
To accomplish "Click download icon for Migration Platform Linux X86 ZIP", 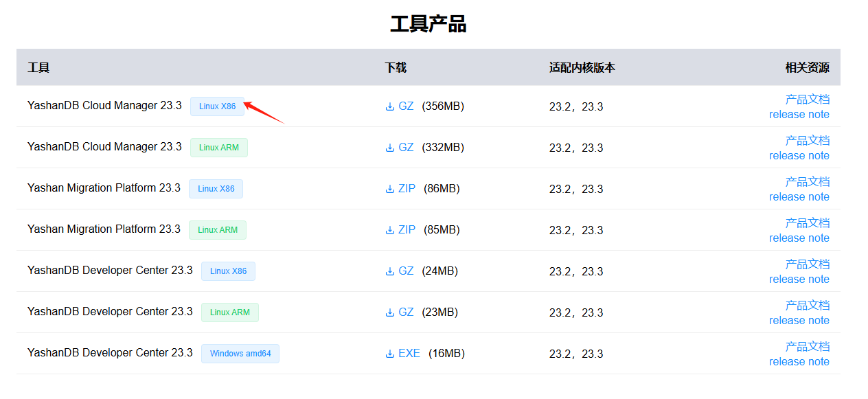I will point(390,189).
